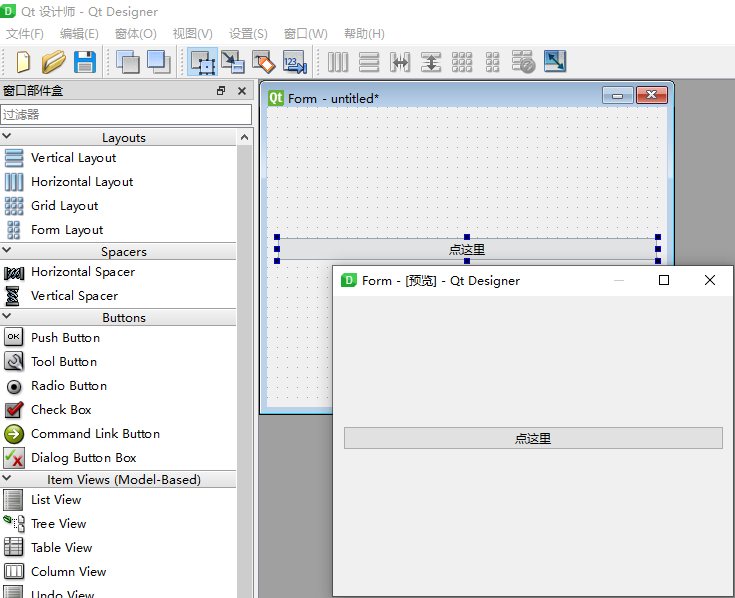Collapse the Item Views (Model-Based) category
Screen dimensions: 735x598
[7, 478]
